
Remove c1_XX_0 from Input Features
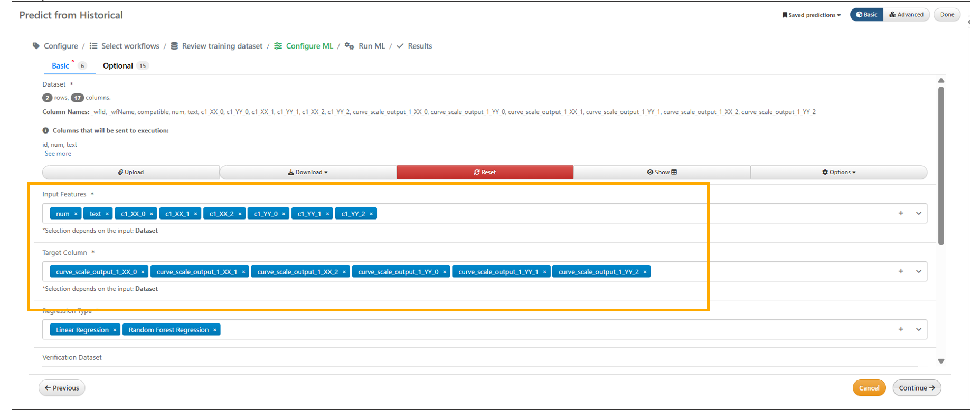(x=152, y=214)
